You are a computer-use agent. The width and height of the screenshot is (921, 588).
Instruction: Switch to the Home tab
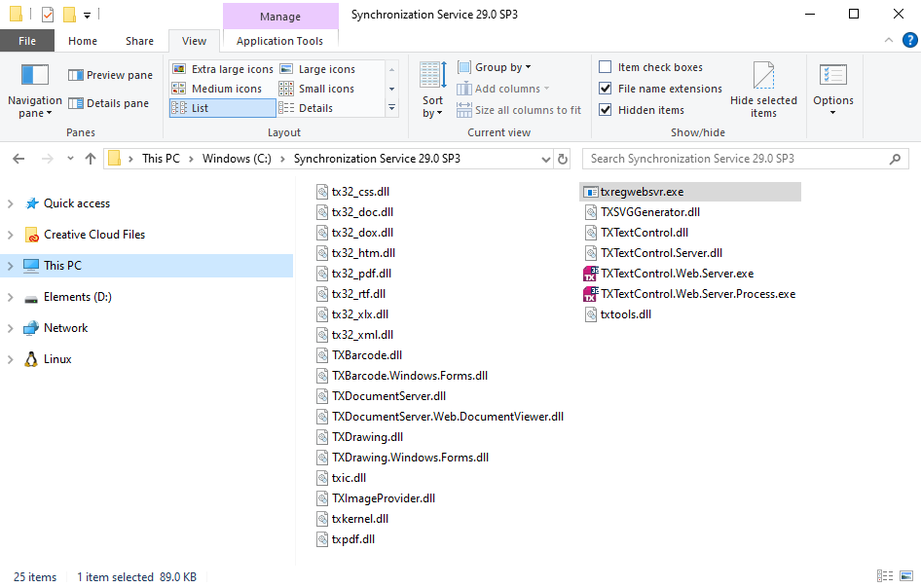click(x=82, y=41)
